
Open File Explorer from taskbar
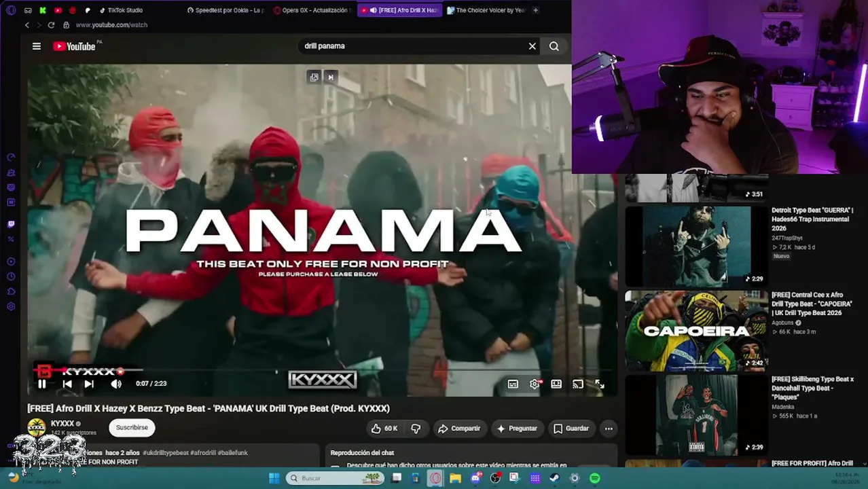point(455,478)
